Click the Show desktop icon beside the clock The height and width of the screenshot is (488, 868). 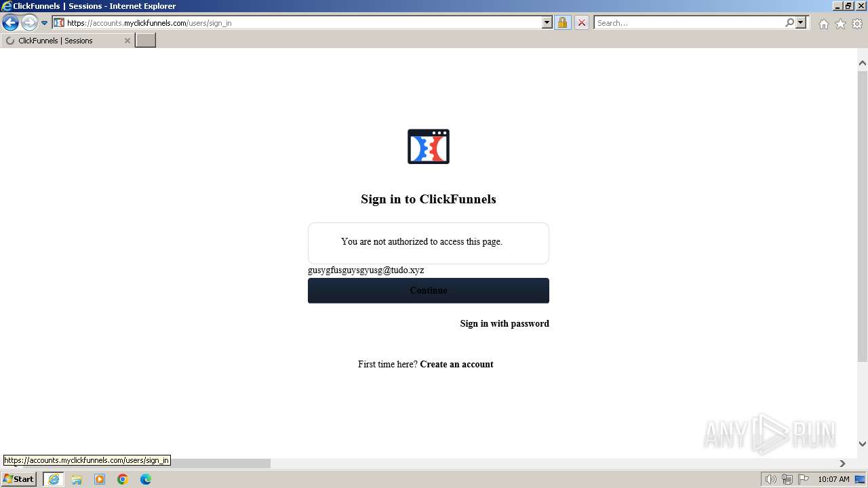[860, 479]
